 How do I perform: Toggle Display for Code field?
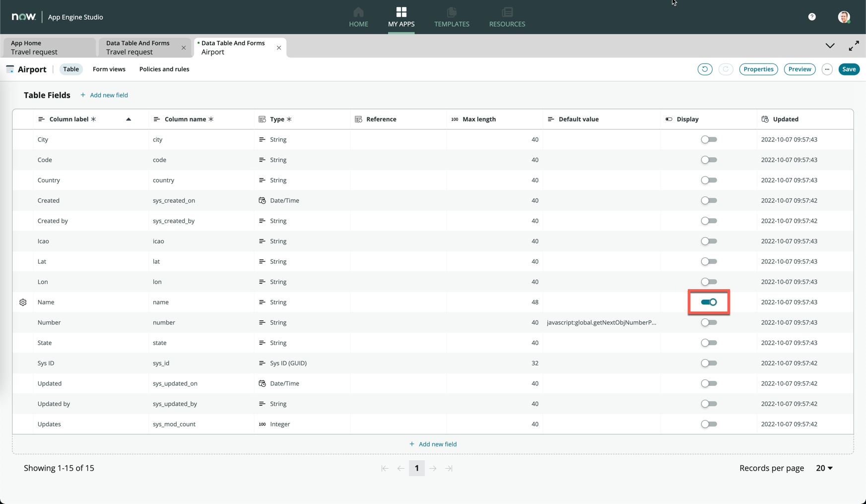[x=709, y=160]
